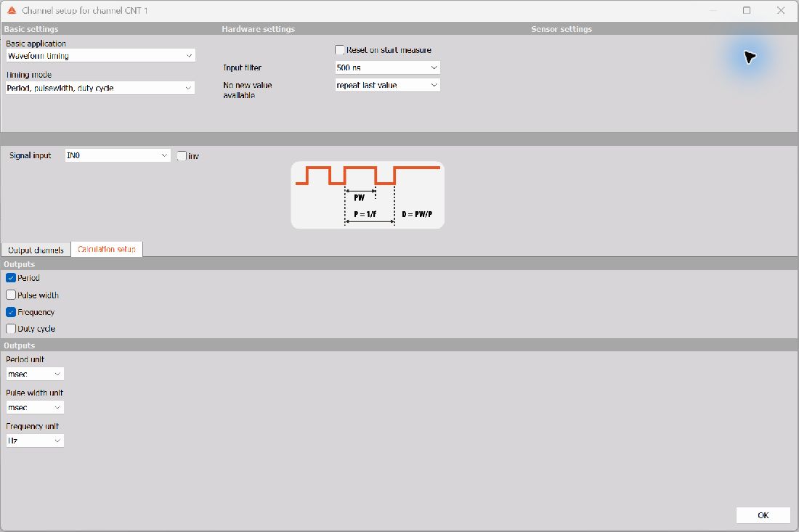Image resolution: width=799 pixels, height=532 pixels.
Task: Select the Calculation setup tab
Action: tap(107, 249)
